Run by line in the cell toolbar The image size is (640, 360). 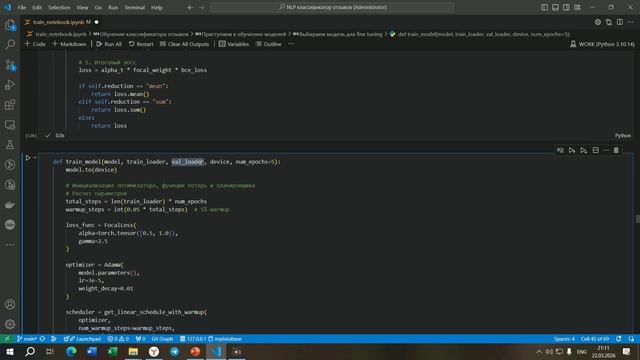(560, 150)
